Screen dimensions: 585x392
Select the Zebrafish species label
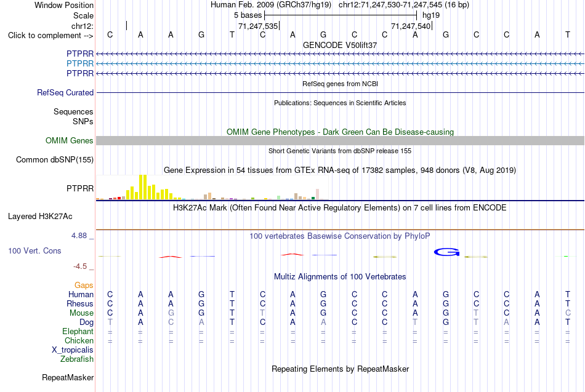click(x=77, y=359)
